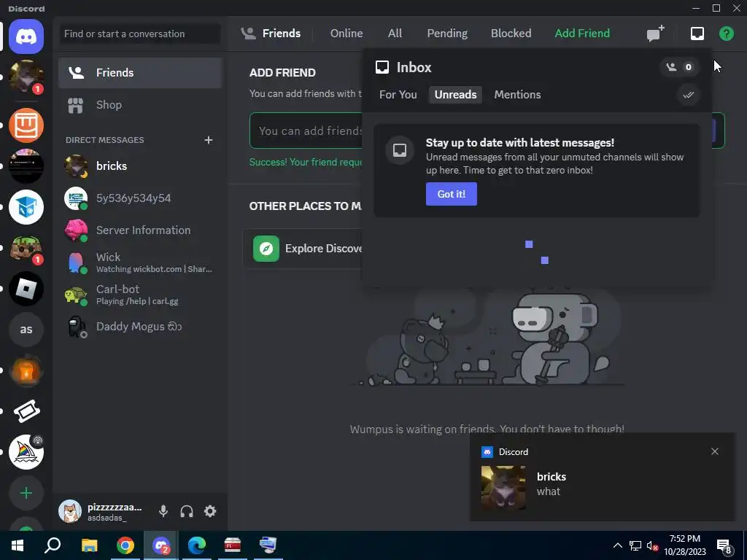The image size is (747, 560).
Task: Select the green Add Friend tab
Action: pyautogui.click(x=581, y=34)
